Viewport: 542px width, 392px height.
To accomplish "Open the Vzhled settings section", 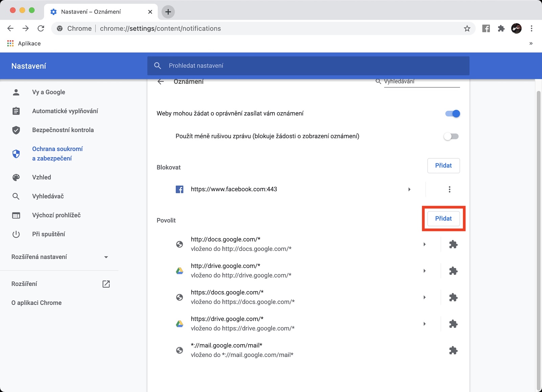I will [x=41, y=177].
